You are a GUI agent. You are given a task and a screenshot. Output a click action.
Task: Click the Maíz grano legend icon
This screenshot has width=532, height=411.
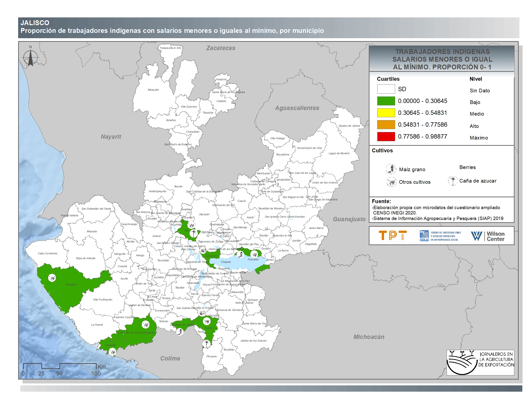[391, 169]
